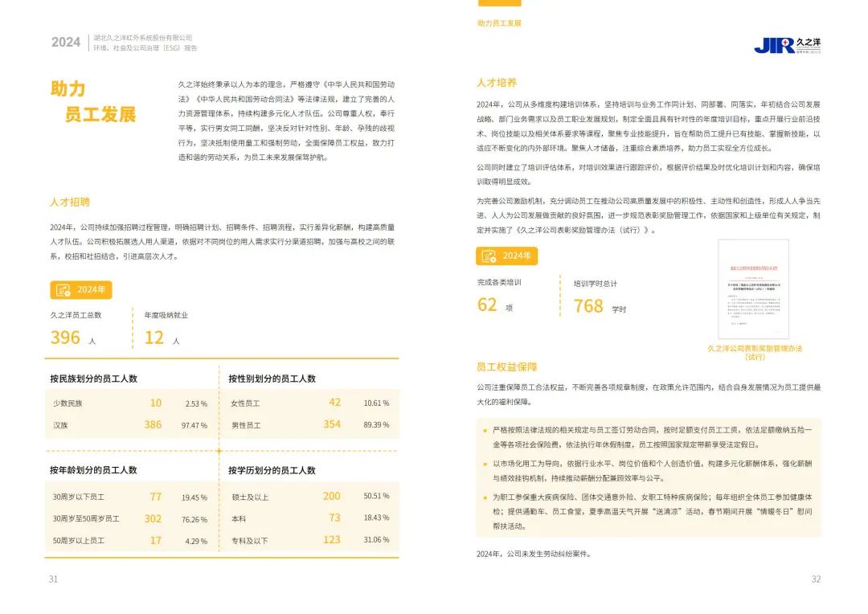Click the 培训学时总计 label
868x614 pixels.
[x=595, y=284]
